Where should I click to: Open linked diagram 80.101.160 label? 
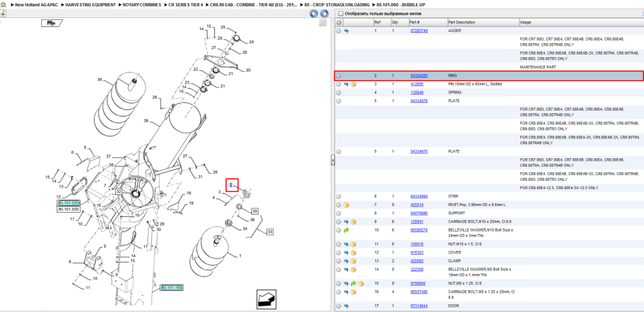(171, 288)
